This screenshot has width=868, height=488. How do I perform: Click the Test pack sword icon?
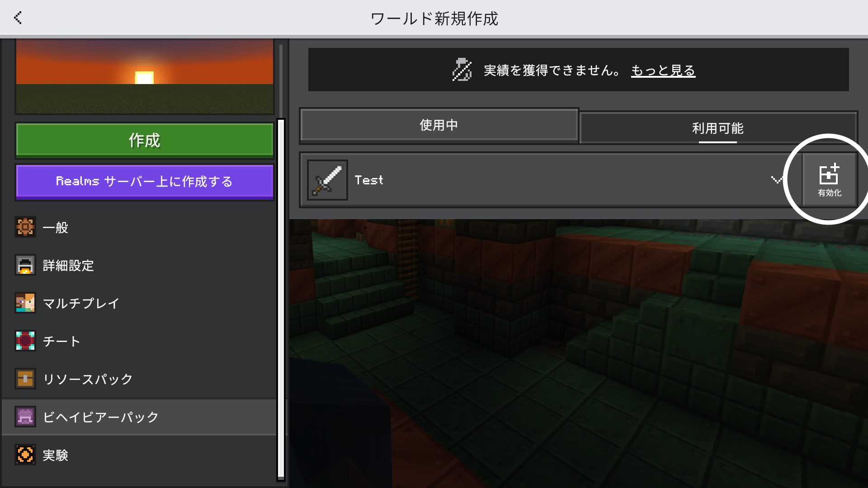[x=327, y=180]
